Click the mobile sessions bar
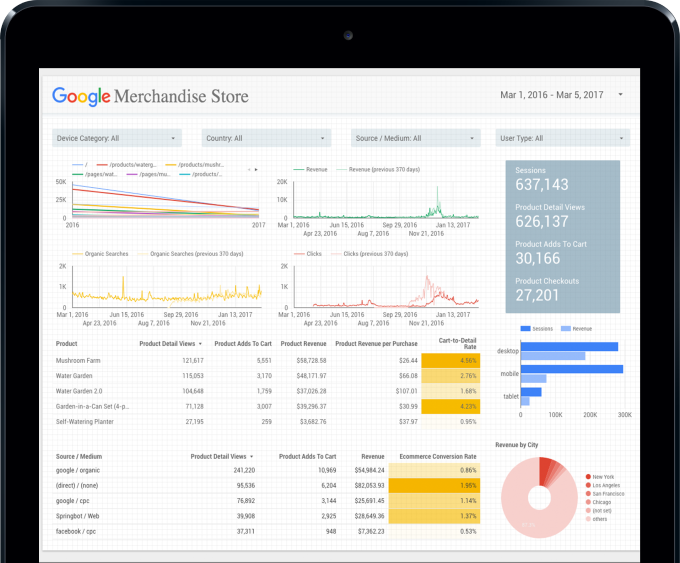 [572, 369]
